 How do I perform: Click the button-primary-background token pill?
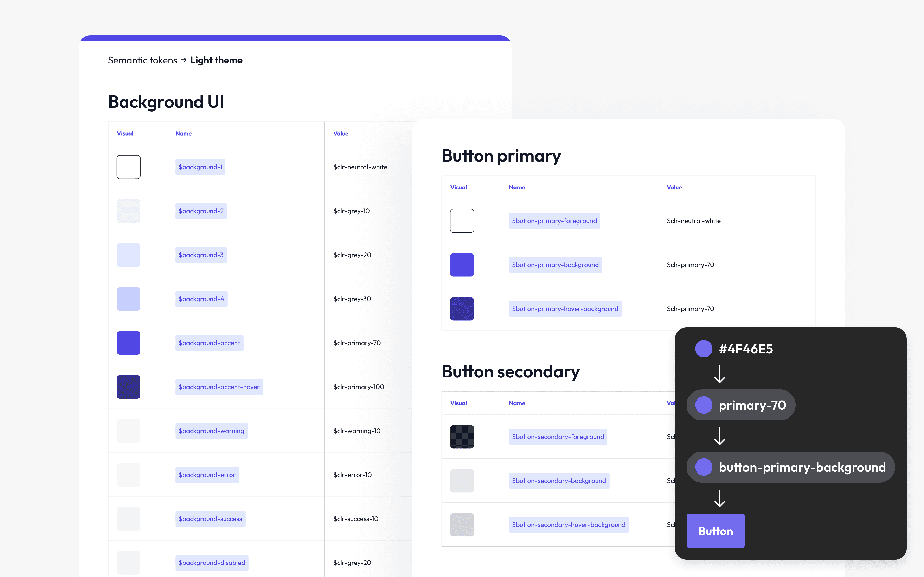[x=790, y=467]
